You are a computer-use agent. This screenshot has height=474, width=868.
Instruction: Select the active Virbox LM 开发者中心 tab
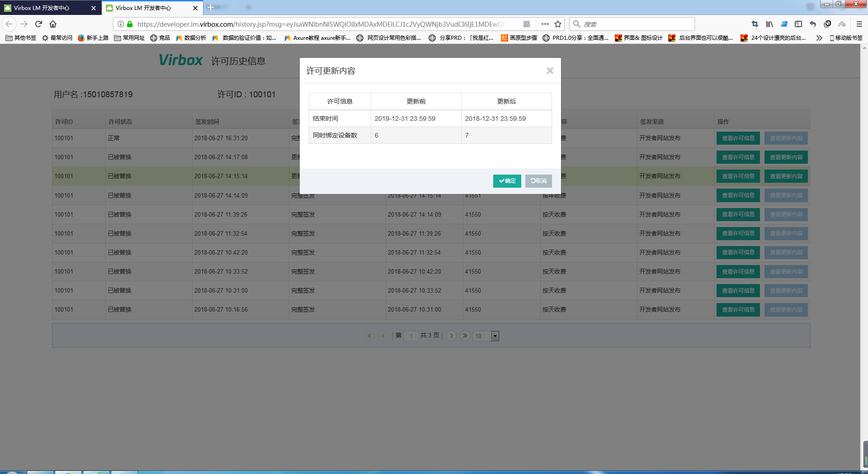point(151,8)
